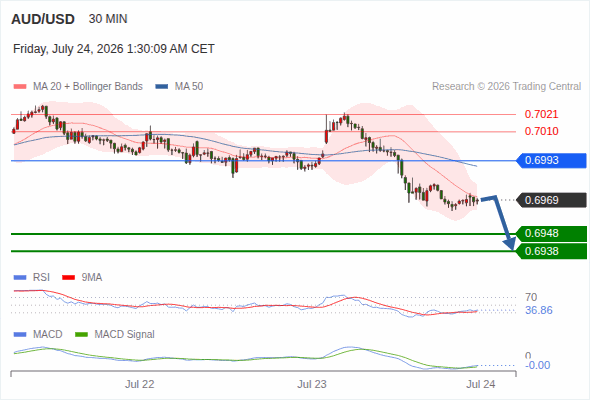Click the AUD/USD chart title
This screenshot has height=400, width=590.
pos(43,19)
